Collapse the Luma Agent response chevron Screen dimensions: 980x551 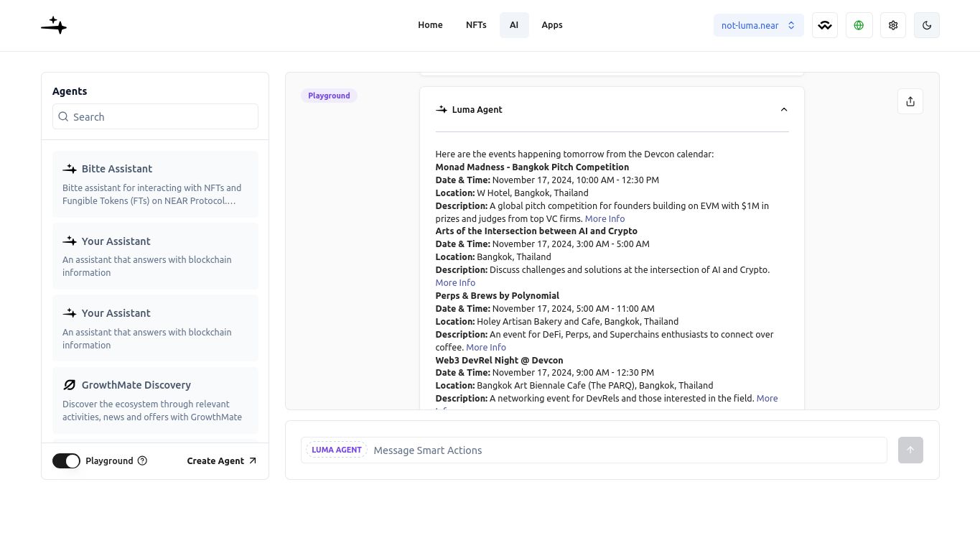784,109
